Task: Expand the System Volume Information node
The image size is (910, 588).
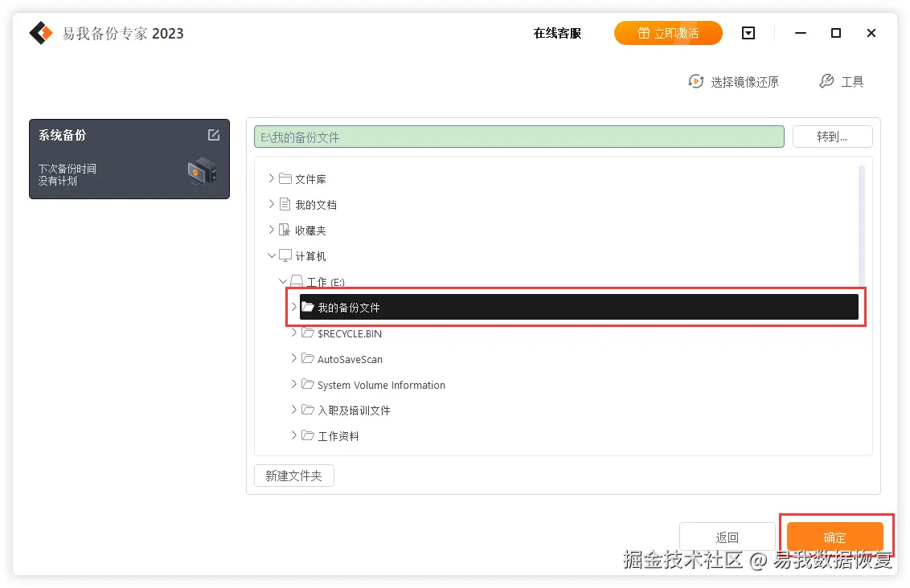Action: 293,384
